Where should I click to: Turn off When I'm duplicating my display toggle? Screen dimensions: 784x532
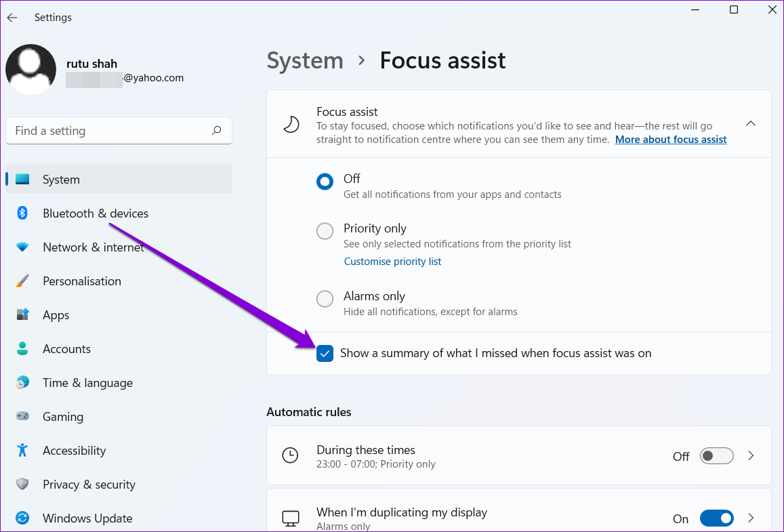point(716,518)
